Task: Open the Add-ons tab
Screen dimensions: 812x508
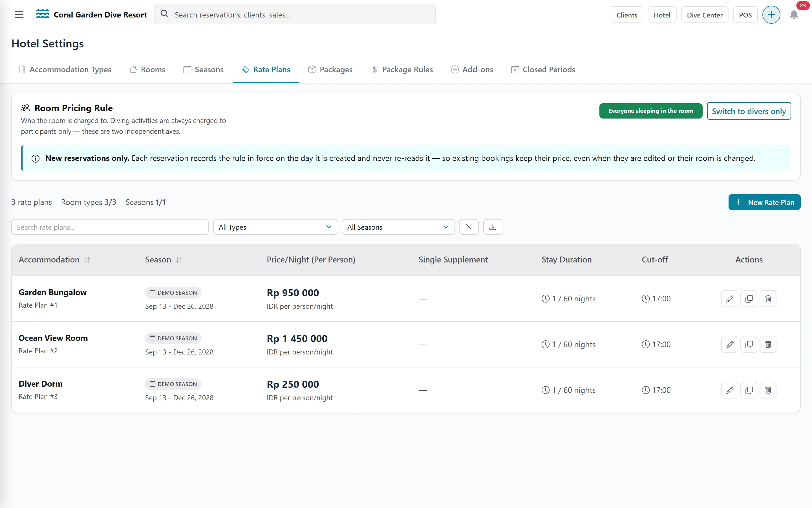Action: click(472, 69)
